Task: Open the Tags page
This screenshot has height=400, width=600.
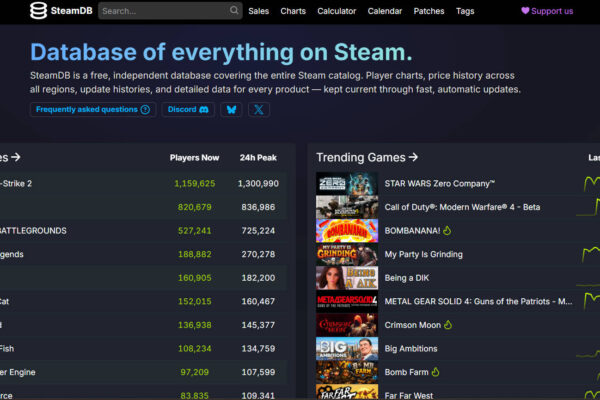Action: (465, 11)
